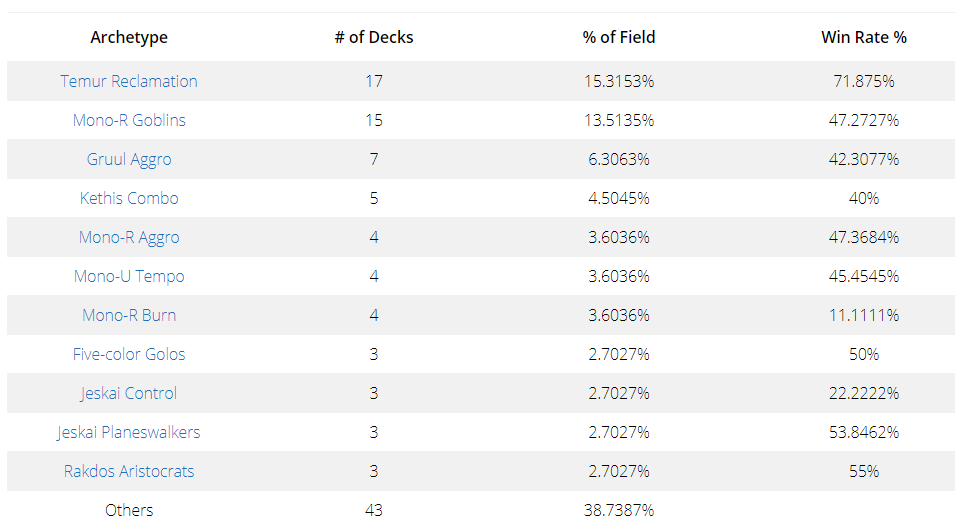Click the Mono-R Burn 11.1111% win rate
The height and width of the screenshot is (528, 955).
864,315
